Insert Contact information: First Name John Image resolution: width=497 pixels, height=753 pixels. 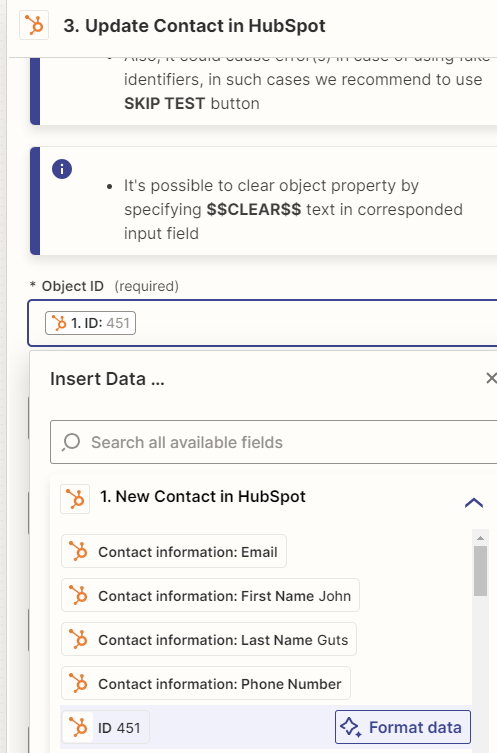click(x=210, y=595)
